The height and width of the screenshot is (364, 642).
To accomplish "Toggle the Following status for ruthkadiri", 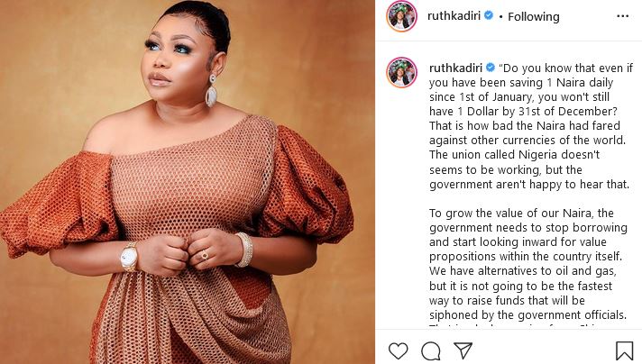I will click(534, 17).
